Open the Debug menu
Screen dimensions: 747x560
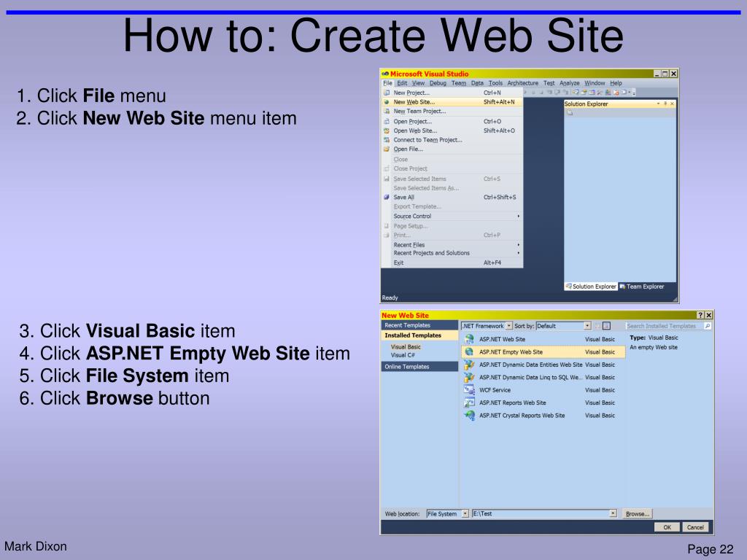(x=438, y=83)
